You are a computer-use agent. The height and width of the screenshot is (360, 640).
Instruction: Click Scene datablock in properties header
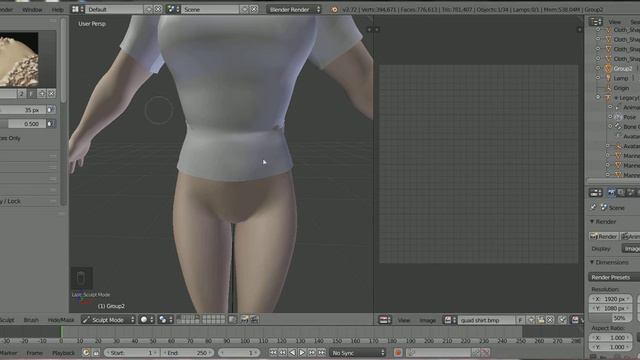tap(612, 208)
